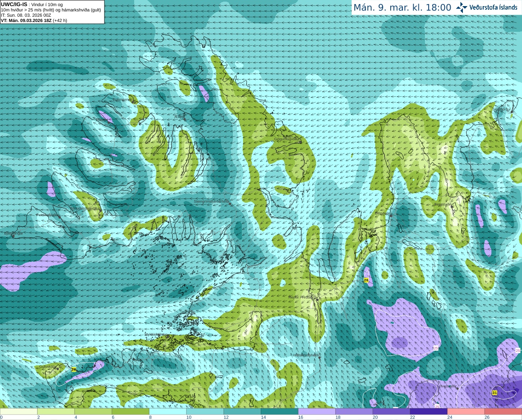Click the Æðey station label

coord(179,117)
